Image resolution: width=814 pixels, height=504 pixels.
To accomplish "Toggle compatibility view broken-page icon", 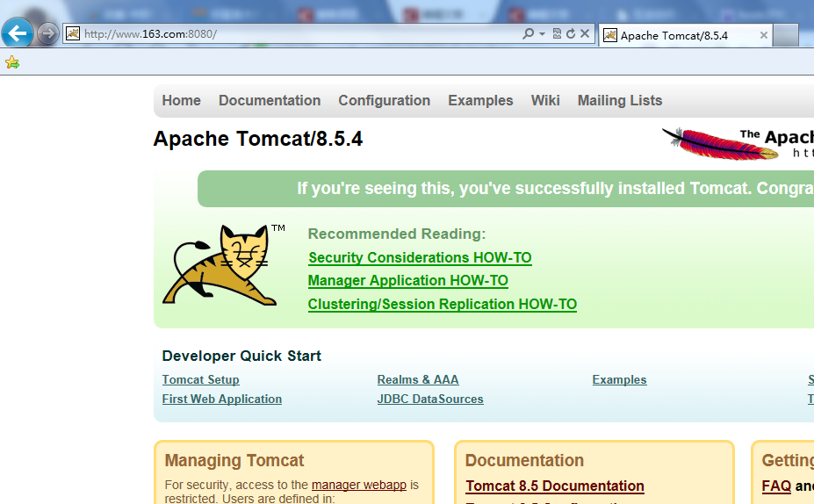I will 557,33.
